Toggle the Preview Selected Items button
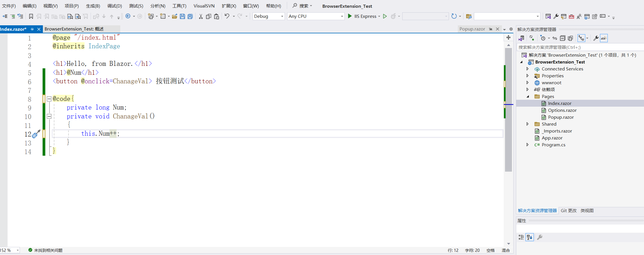644x255 pixels. click(x=604, y=38)
